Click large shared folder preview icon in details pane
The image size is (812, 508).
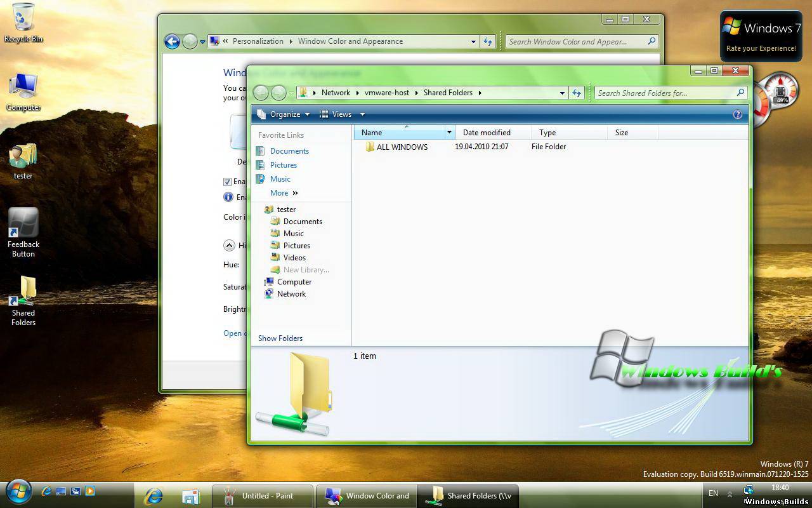coord(295,394)
